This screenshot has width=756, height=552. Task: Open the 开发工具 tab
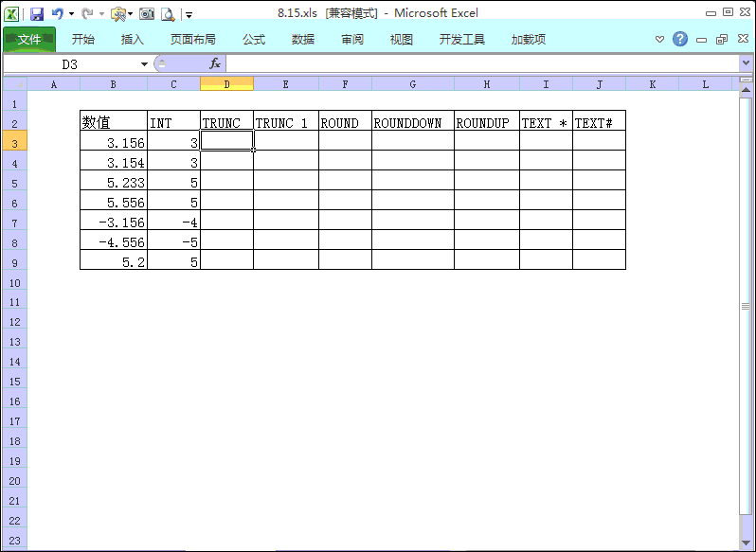point(462,40)
